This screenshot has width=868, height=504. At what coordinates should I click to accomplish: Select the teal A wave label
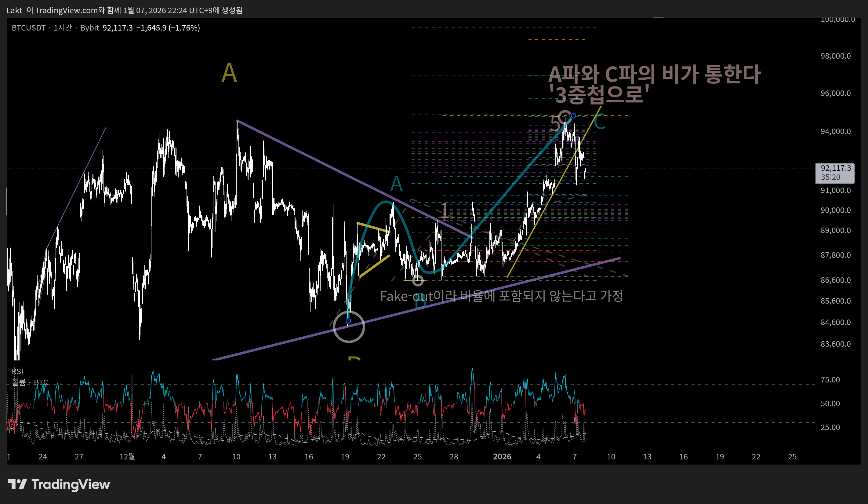[x=397, y=184]
